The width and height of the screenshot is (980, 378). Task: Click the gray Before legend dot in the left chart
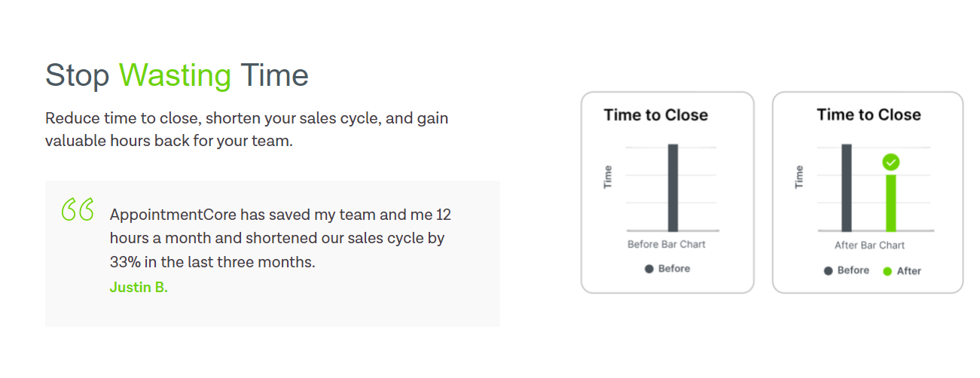(x=649, y=269)
